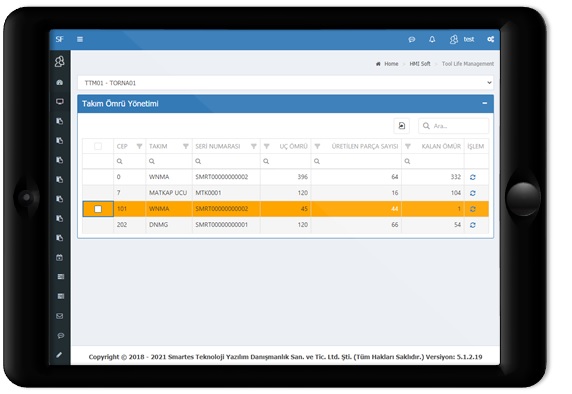
Task: Open the calendar icon in the sidebar
Action: [59, 258]
